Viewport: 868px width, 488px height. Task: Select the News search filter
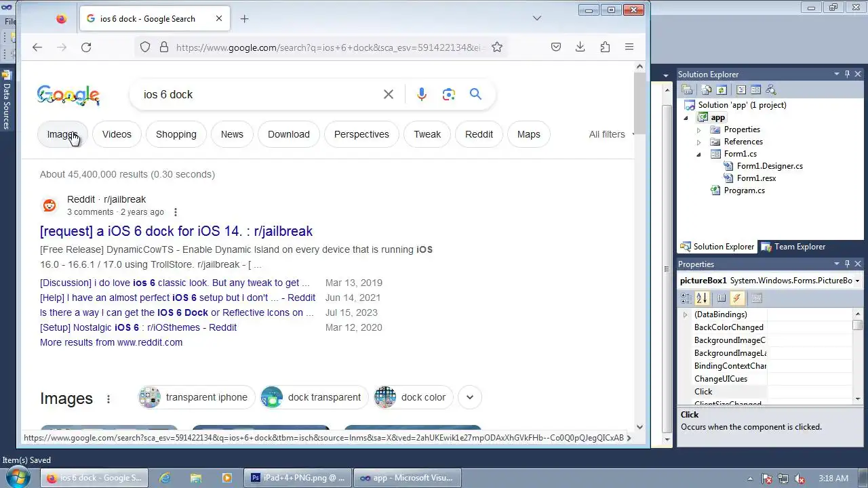tap(232, 134)
